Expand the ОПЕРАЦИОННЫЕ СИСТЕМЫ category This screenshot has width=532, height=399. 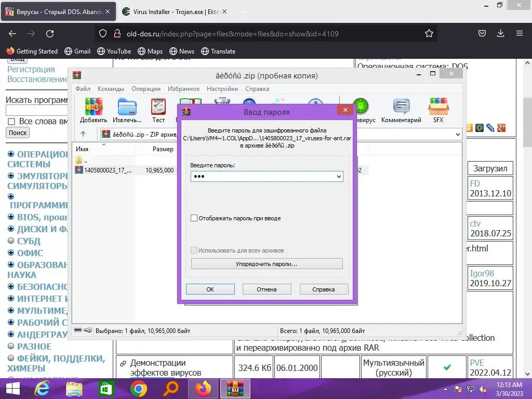(11, 154)
